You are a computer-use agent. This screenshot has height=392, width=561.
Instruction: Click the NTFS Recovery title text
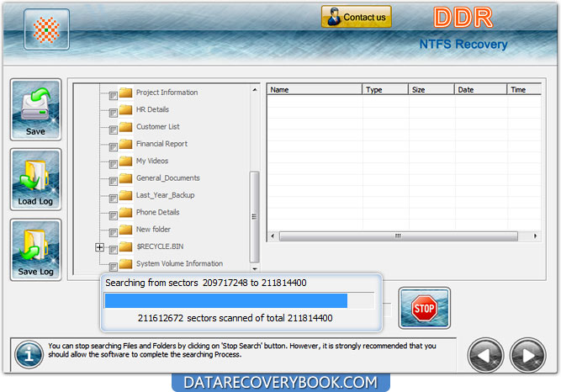point(463,44)
